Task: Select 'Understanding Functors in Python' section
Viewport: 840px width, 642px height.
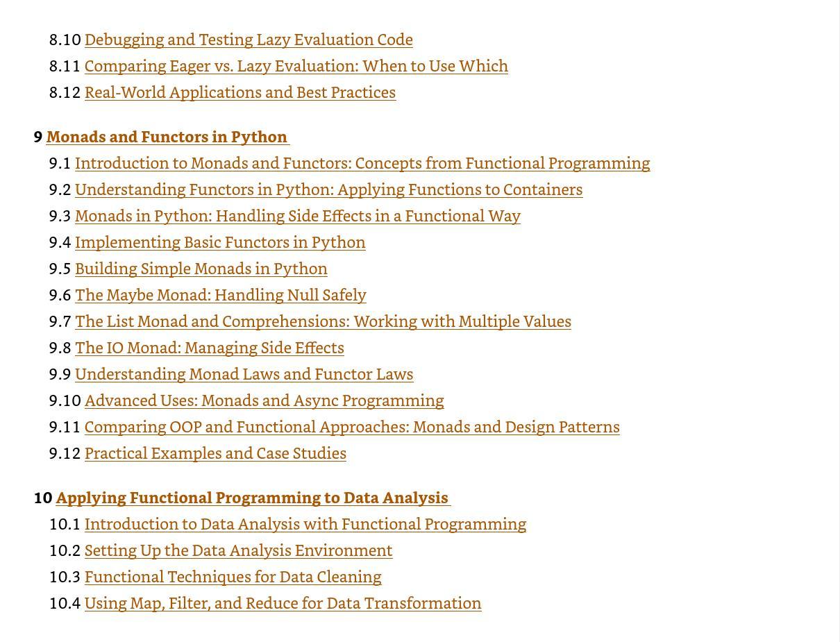Action: (x=328, y=189)
